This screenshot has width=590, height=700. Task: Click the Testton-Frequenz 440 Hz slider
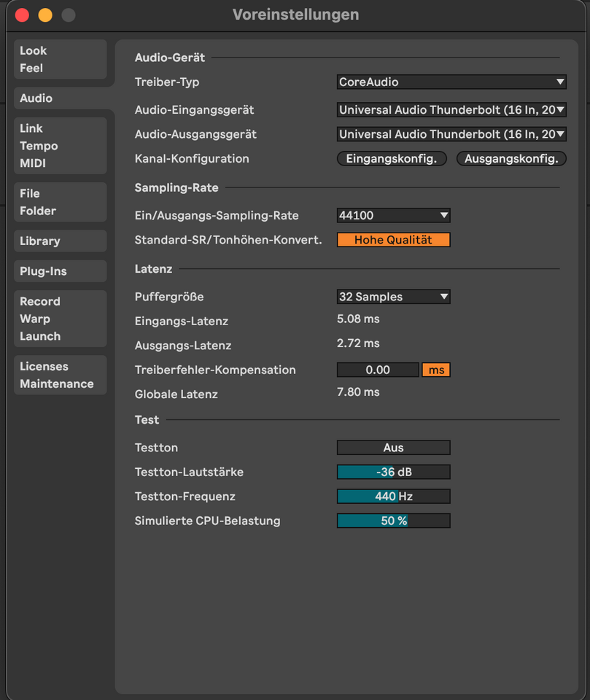pyautogui.click(x=394, y=497)
